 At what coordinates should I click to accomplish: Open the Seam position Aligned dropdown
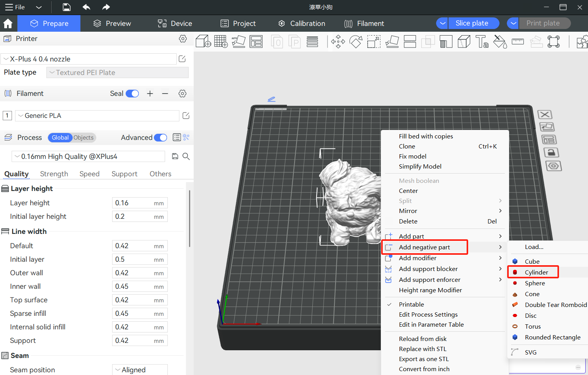click(140, 370)
